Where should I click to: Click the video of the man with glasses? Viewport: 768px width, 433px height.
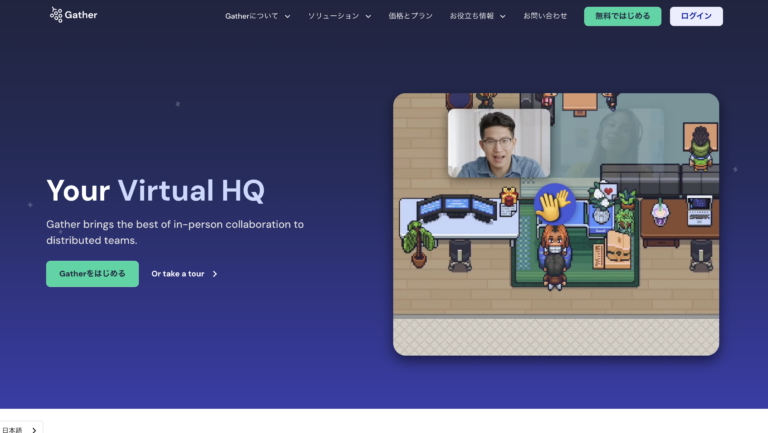coord(499,143)
